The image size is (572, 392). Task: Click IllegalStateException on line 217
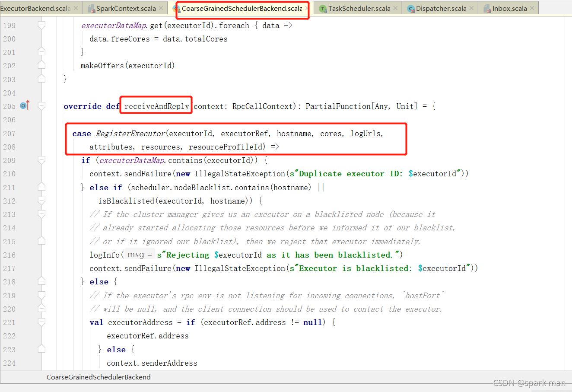click(x=240, y=268)
